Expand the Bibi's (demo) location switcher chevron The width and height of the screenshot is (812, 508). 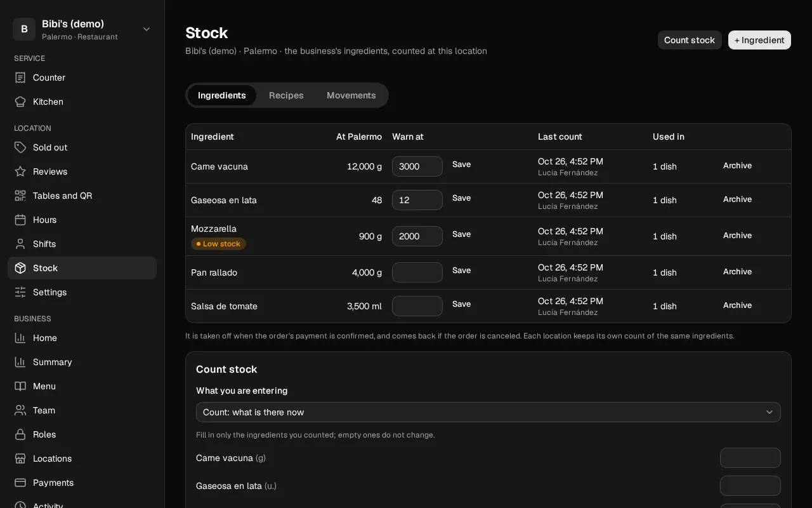coord(147,29)
